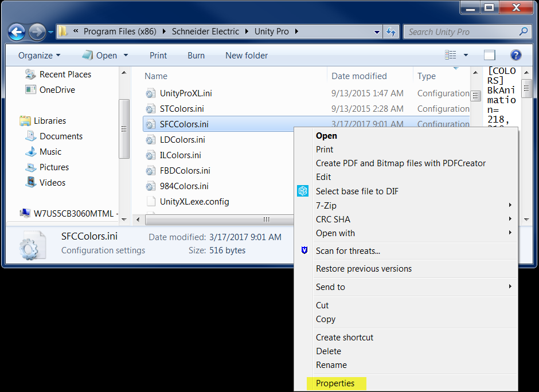The width and height of the screenshot is (539, 392).
Task: Sort by the Date modified column header
Action: click(359, 76)
